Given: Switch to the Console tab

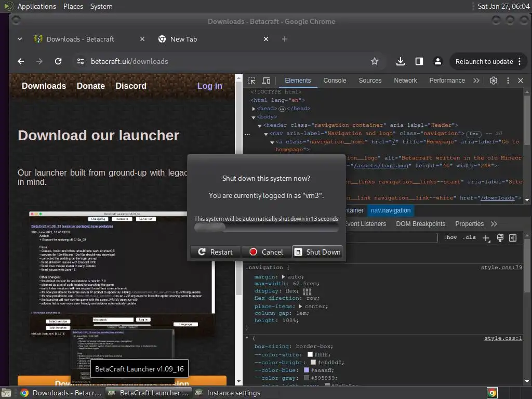Looking at the screenshot, I should pyautogui.click(x=335, y=81).
